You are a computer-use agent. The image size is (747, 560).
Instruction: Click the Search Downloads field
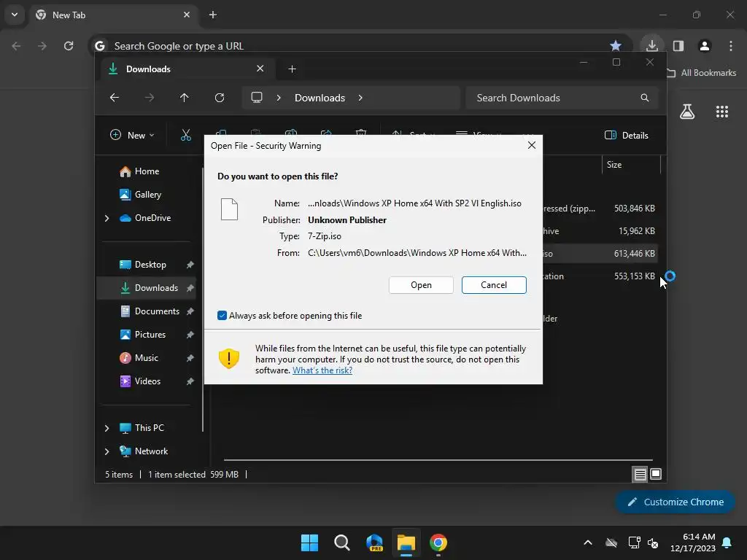[x=562, y=98]
